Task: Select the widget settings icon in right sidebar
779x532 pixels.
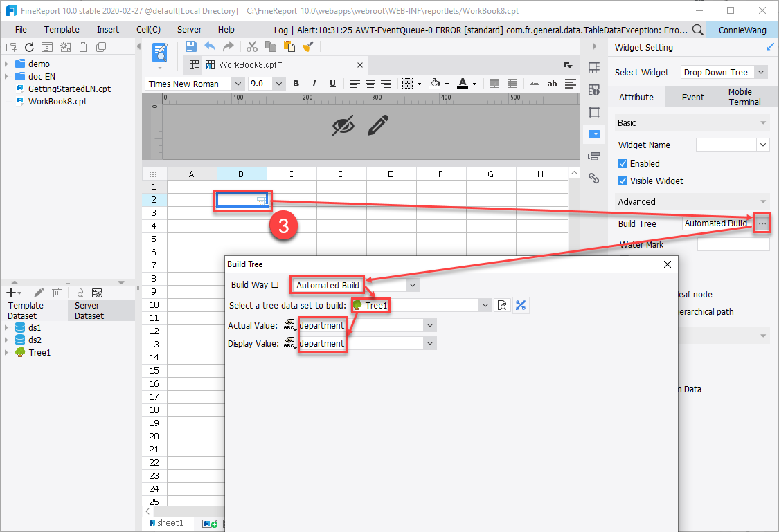Action: coord(594,134)
